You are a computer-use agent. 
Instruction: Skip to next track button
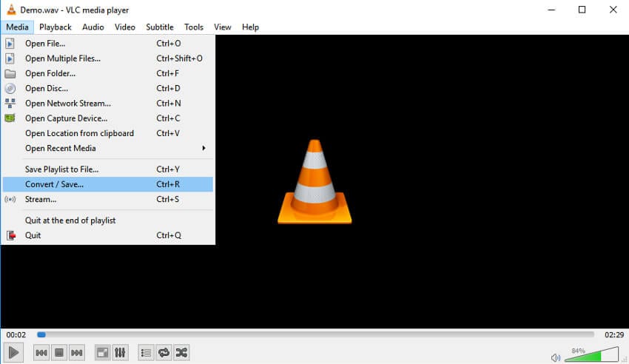pos(77,353)
